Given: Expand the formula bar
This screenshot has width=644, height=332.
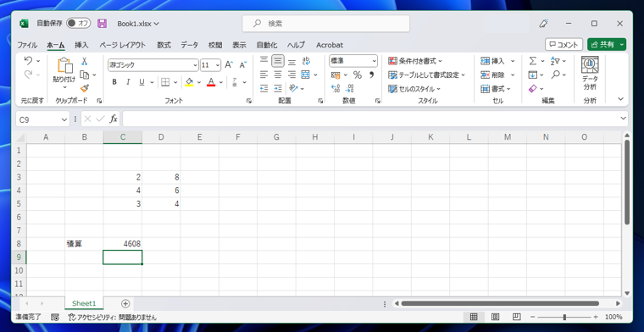Looking at the screenshot, I should click(623, 119).
